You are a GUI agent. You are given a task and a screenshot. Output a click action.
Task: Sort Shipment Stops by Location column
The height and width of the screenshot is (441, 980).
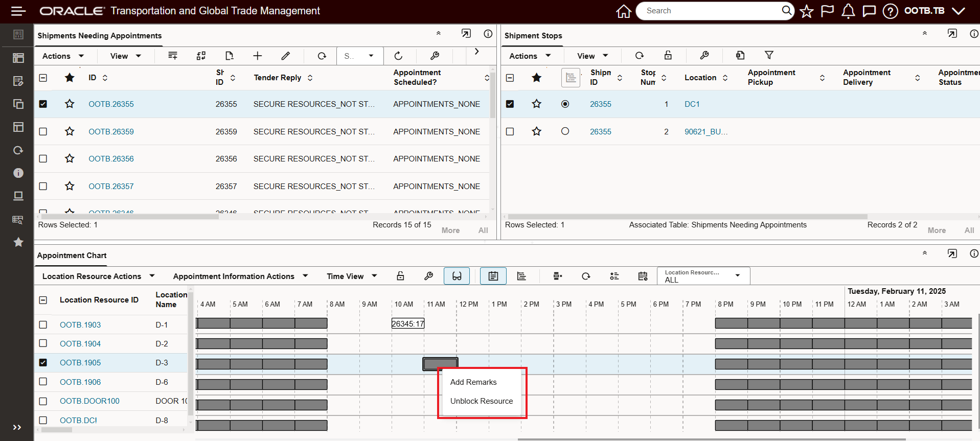(x=725, y=78)
